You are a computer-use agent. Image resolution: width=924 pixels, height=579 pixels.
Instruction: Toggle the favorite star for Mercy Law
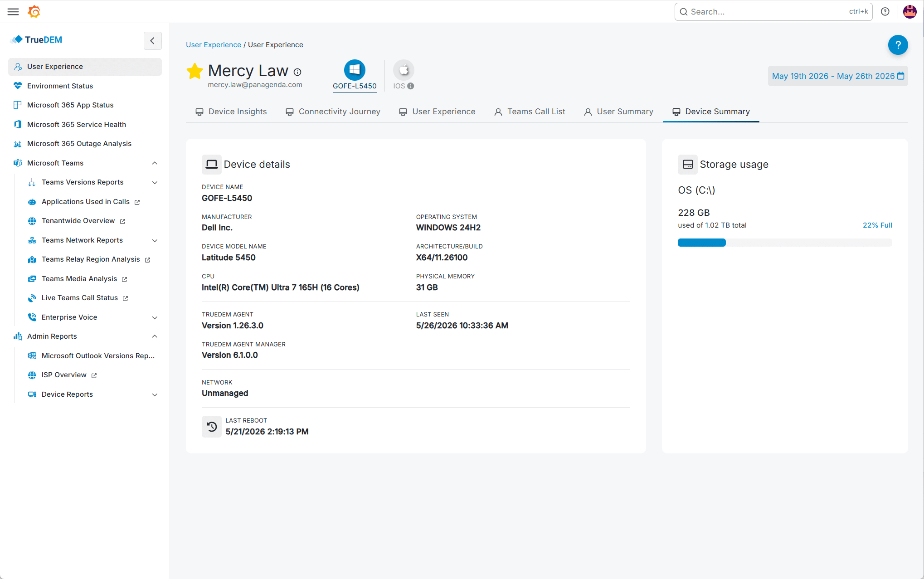[195, 71]
